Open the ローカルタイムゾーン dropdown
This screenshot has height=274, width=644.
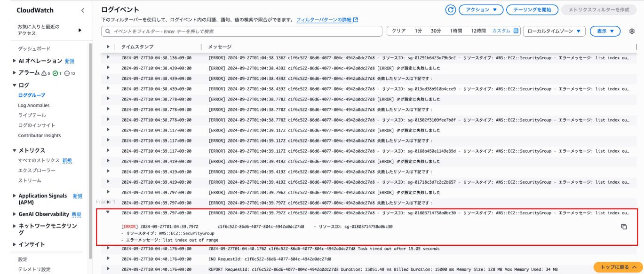click(x=554, y=31)
